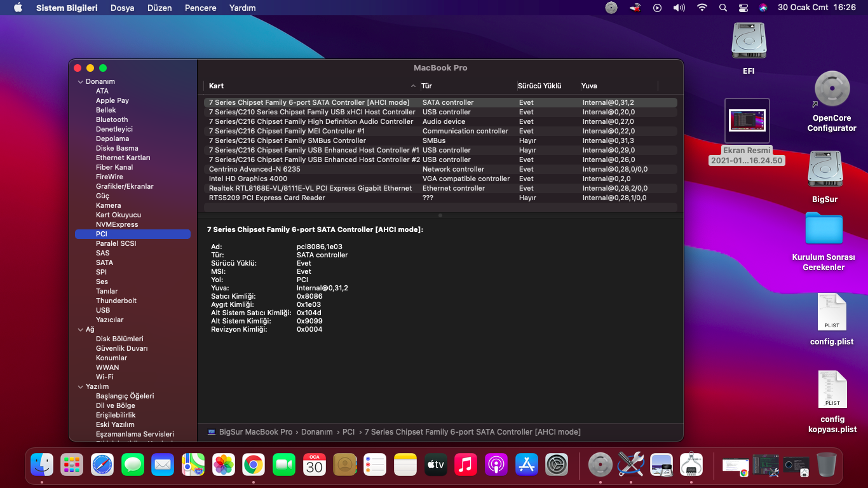Collapse the Ağ section in sidebar
Image resolution: width=868 pixels, height=488 pixels.
click(81, 330)
